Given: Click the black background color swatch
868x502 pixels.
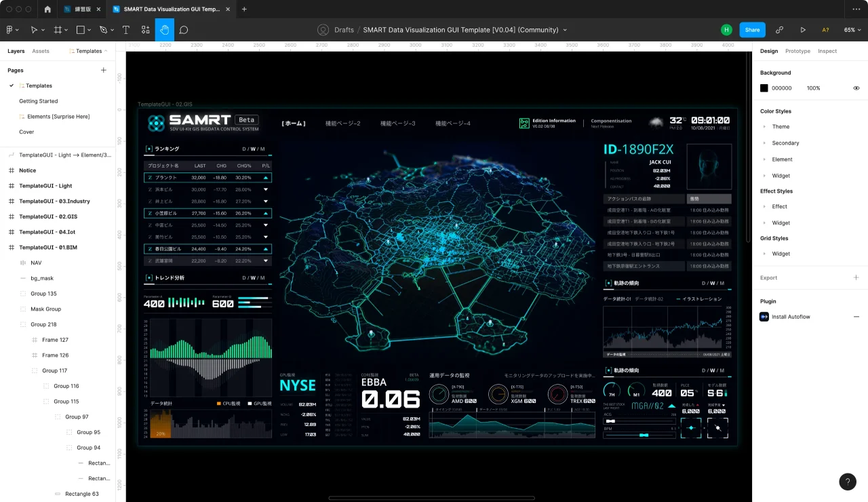Looking at the screenshot, I should [x=764, y=88].
